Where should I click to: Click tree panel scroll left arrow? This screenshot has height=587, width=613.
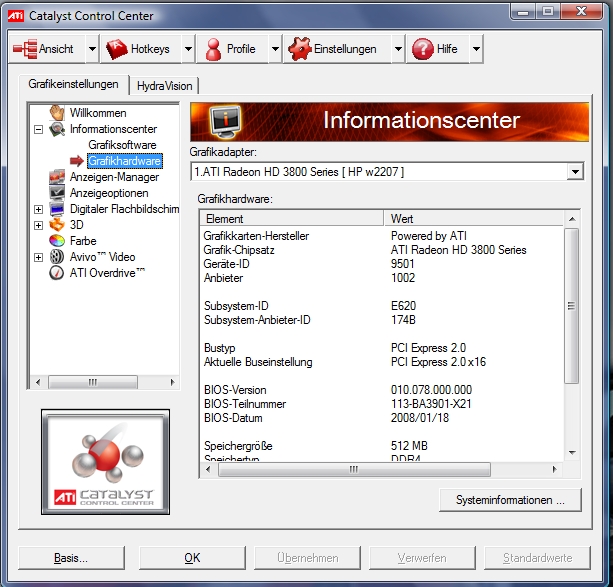point(38,382)
